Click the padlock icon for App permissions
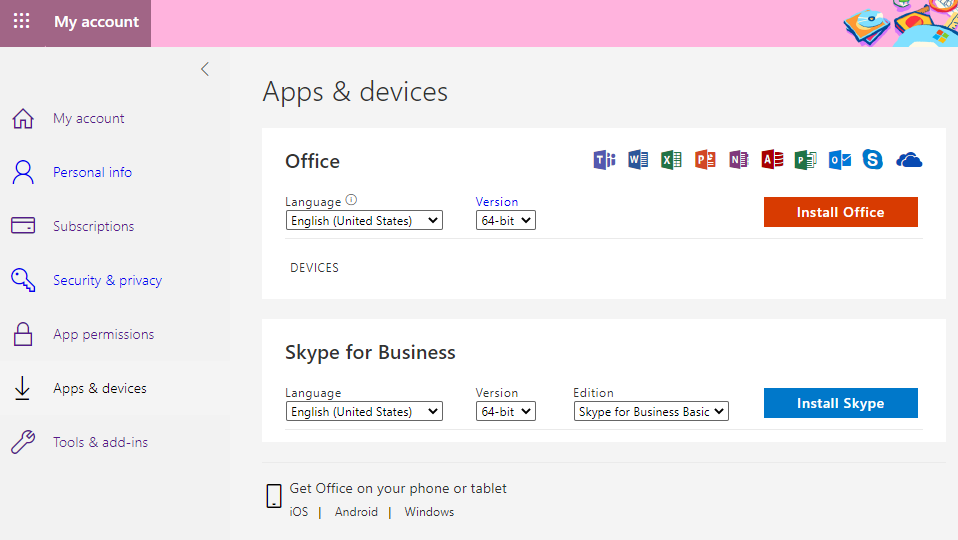The width and height of the screenshot is (958, 540). pos(23,334)
